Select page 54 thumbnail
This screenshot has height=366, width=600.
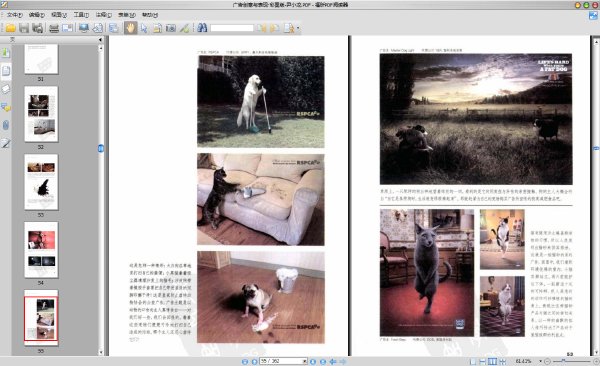coord(41,250)
